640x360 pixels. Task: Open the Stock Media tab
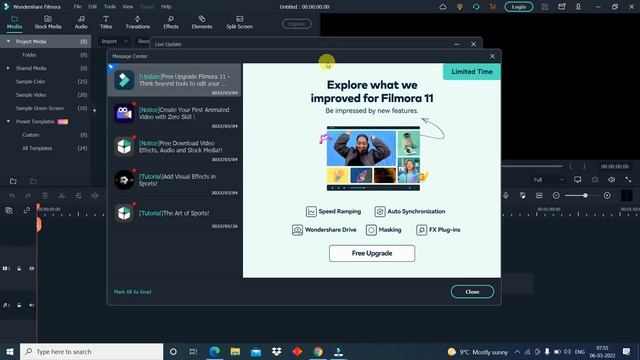coord(48,22)
